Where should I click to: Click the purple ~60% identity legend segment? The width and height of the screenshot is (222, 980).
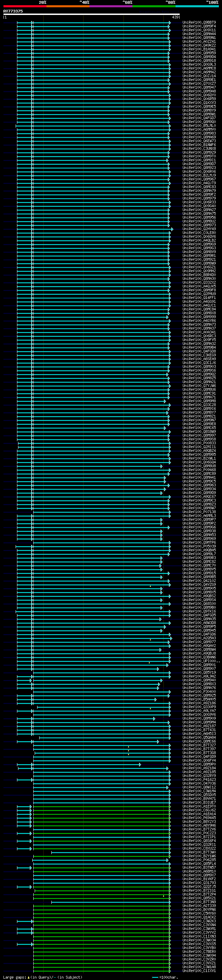(x=111, y=6)
